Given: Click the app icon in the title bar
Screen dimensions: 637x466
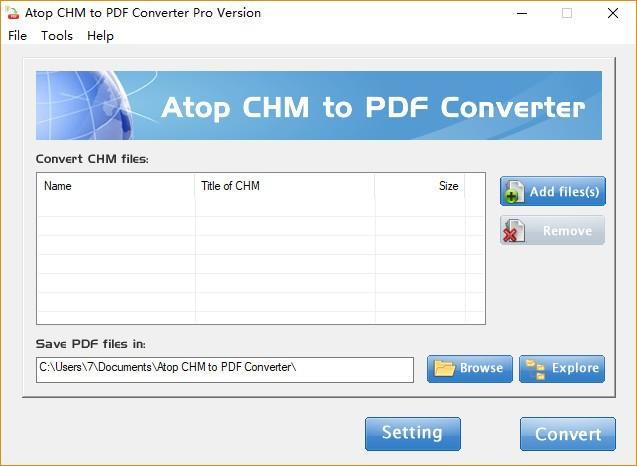Looking at the screenshot, I should pyautogui.click(x=13, y=13).
